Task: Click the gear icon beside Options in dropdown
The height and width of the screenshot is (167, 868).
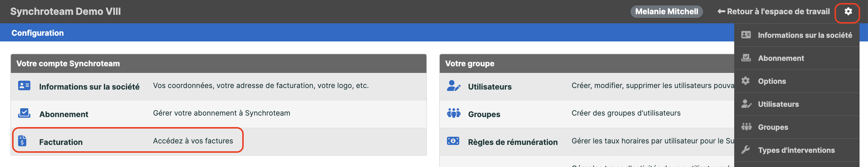Action: coord(745,81)
